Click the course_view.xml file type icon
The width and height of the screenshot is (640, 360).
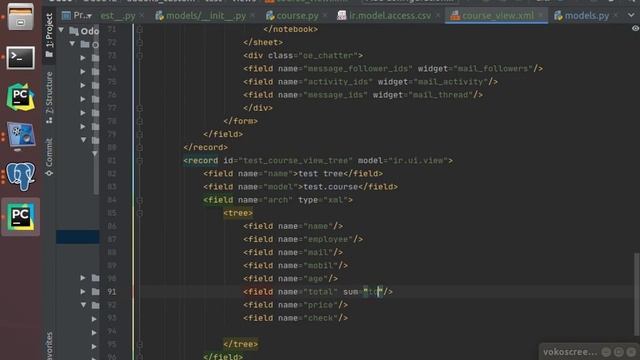454,16
